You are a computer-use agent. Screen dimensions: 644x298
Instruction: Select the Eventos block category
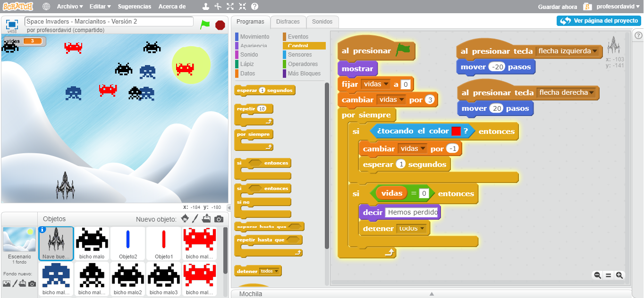298,36
